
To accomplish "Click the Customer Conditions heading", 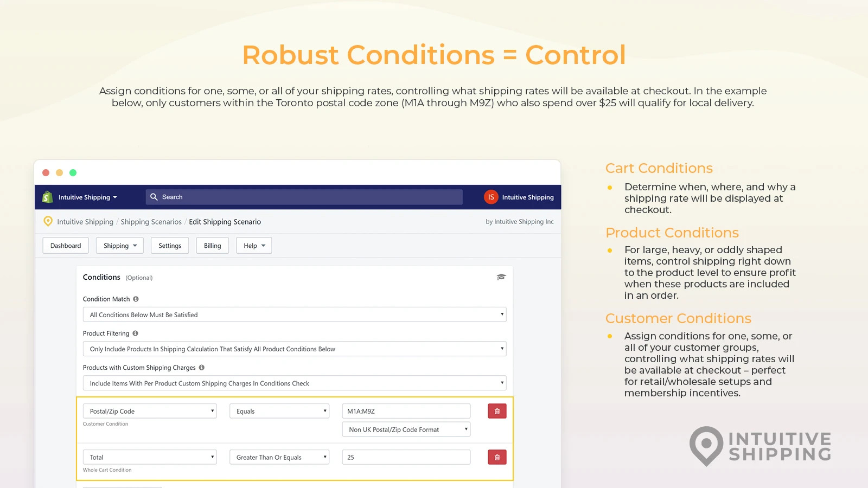I will (x=678, y=318).
